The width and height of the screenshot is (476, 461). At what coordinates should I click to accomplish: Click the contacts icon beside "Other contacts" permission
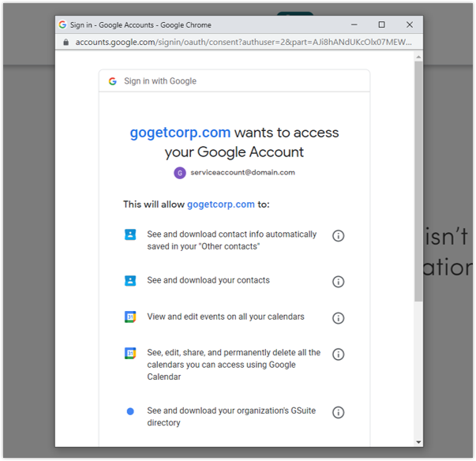pos(130,234)
